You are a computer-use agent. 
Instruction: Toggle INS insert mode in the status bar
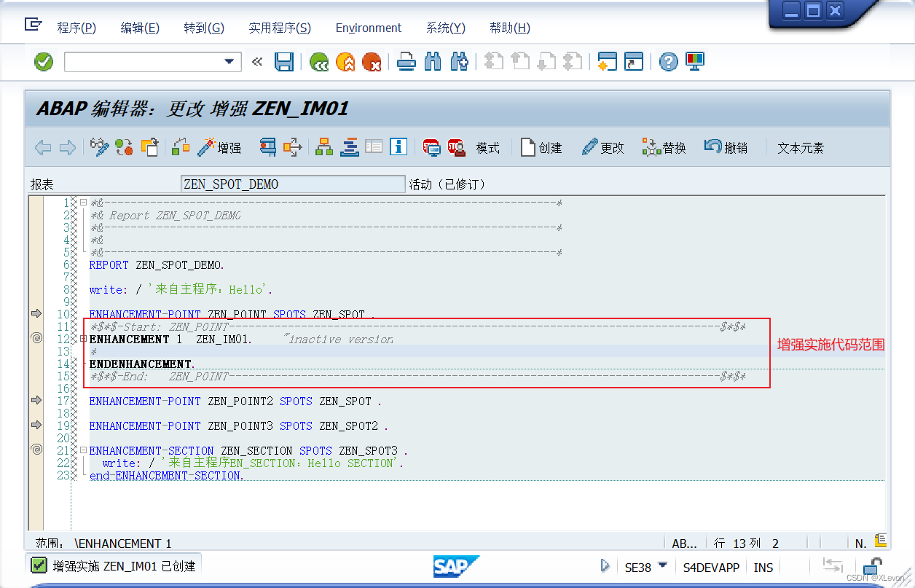coord(763,567)
